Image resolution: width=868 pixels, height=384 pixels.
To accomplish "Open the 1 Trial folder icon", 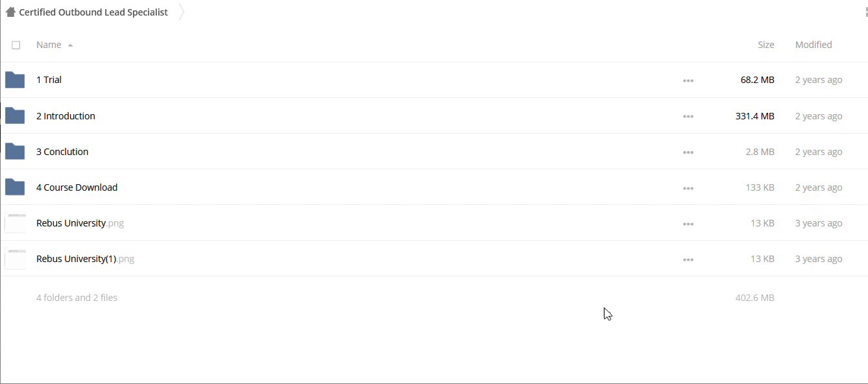I will [x=15, y=80].
